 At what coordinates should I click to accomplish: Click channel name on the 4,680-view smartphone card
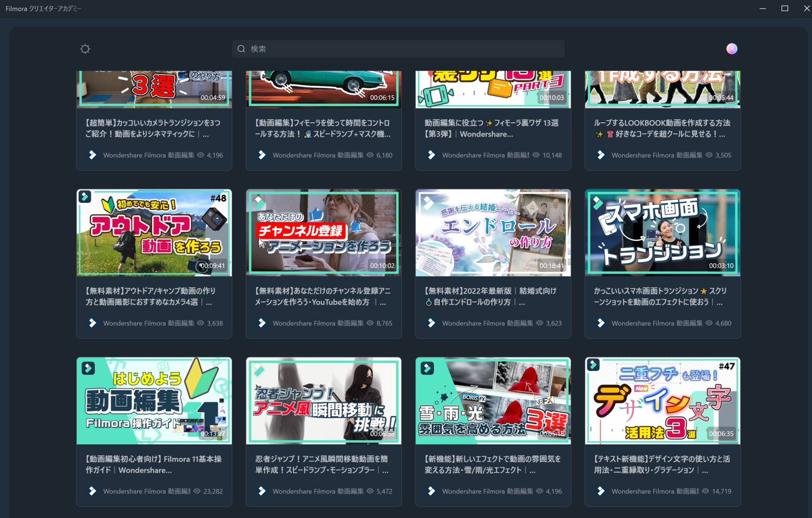(657, 323)
